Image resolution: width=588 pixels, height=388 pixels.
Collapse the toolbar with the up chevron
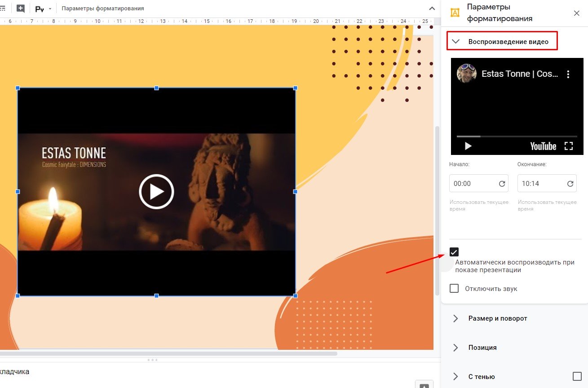click(432, 9)
